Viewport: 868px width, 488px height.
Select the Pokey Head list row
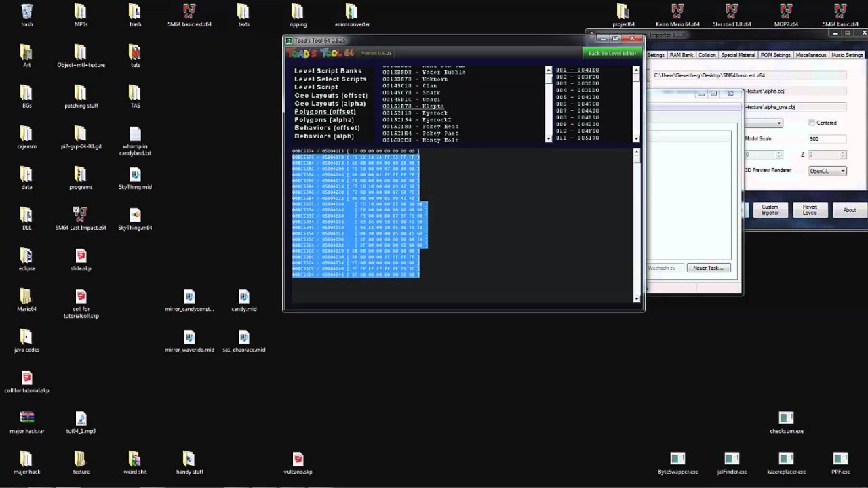[420, 127]
